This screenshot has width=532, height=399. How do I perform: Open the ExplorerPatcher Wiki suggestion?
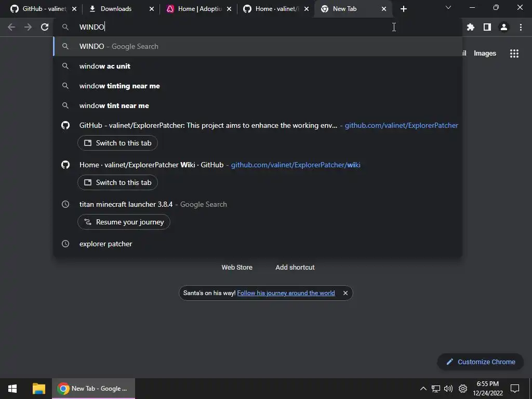pos(258,165)
